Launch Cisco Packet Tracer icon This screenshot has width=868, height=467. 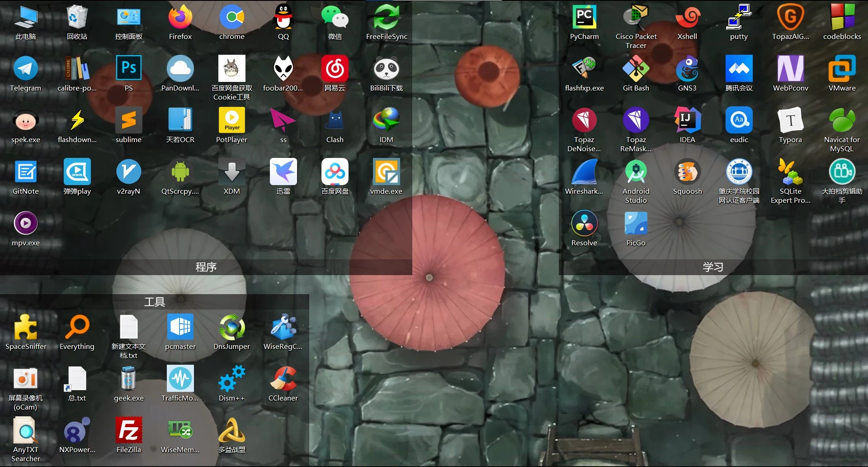point(636,17)
